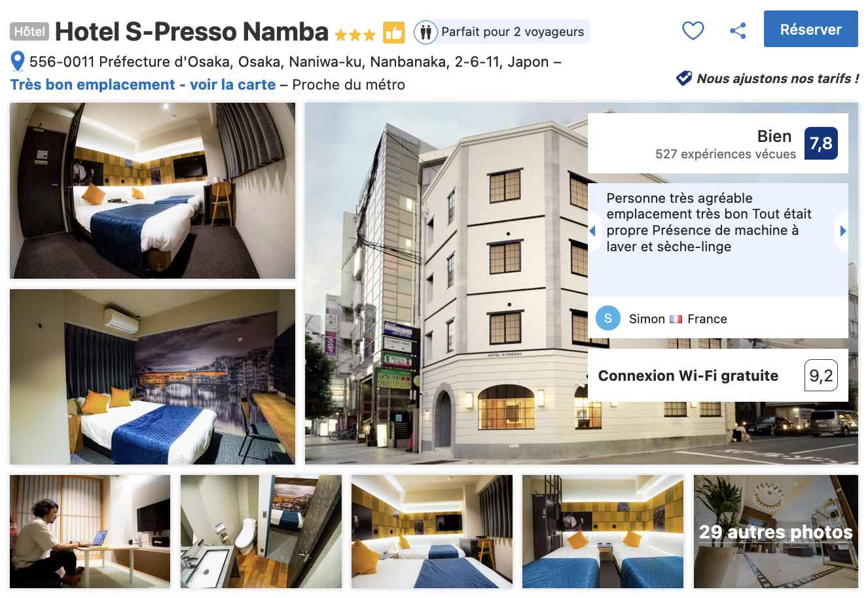This screenshot has width=868, height=598.
Task: Click the two-travelers icon
Action: (425, 31)
